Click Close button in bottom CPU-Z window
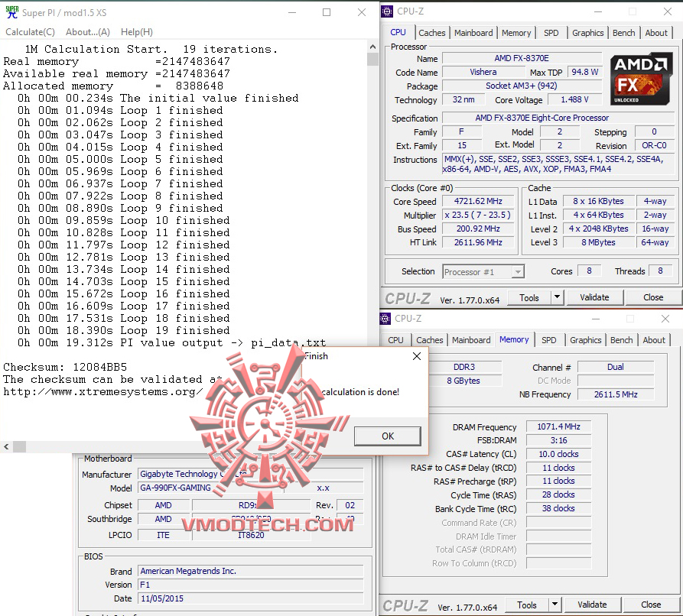This screenshot has width=683, height=616. (x=651, y=605)
